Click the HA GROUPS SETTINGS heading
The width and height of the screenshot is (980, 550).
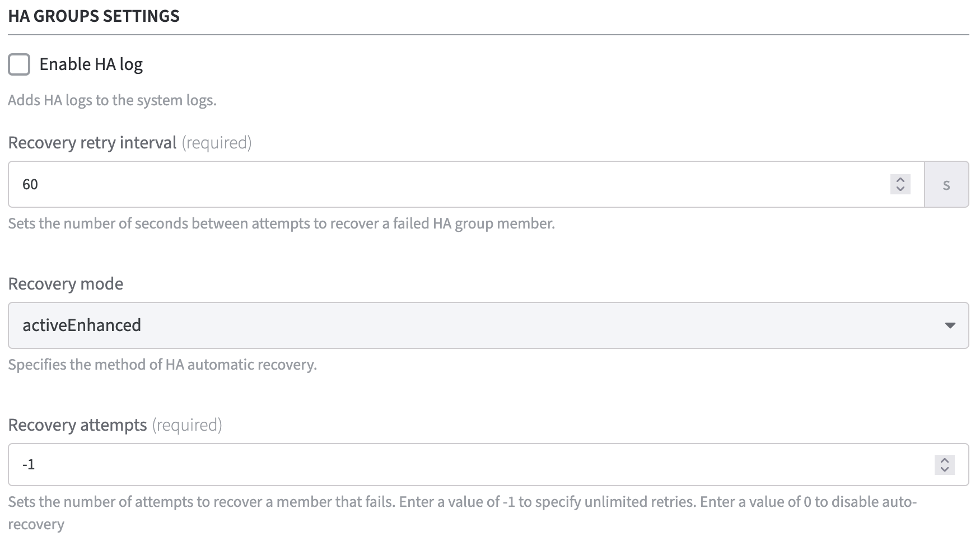[x=94, y=16]
